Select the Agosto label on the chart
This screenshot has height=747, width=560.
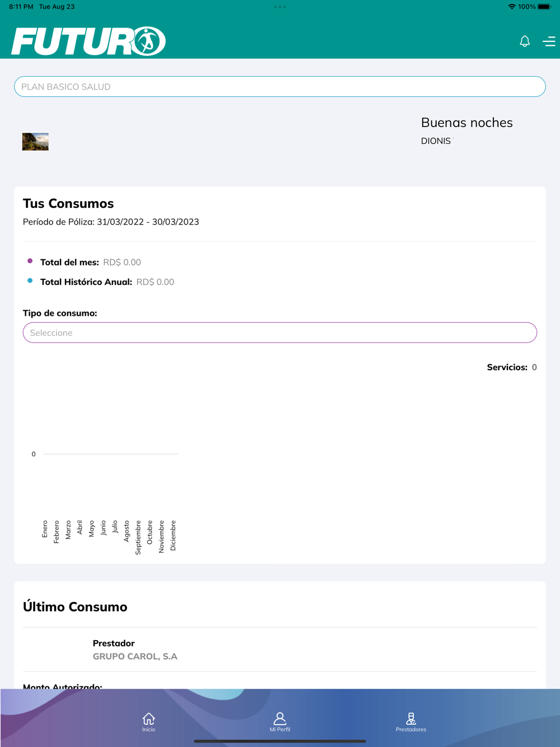coord(127,531)
